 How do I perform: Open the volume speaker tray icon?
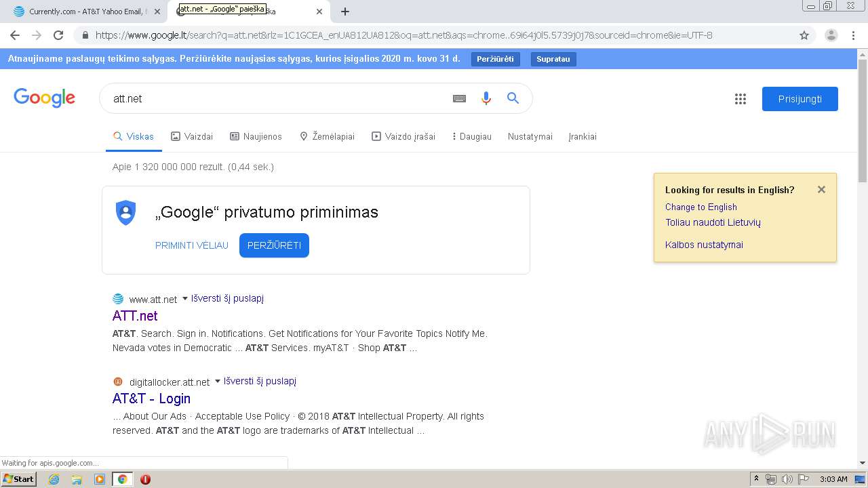[x=787, y=479]
